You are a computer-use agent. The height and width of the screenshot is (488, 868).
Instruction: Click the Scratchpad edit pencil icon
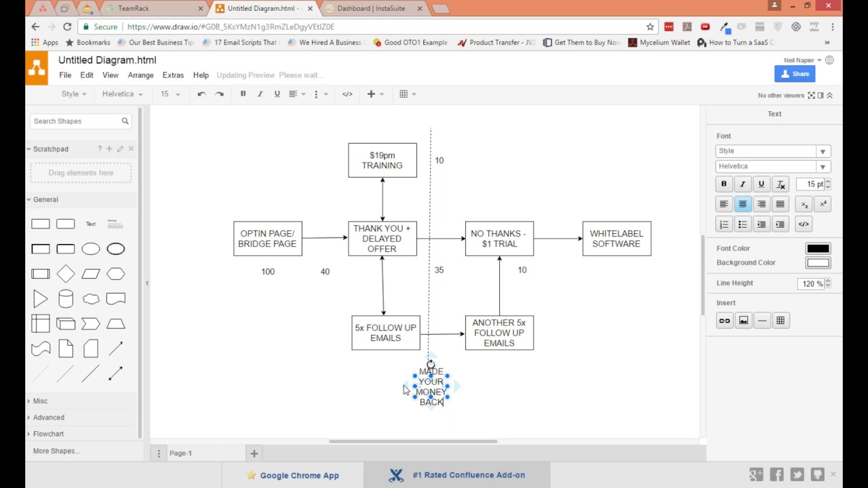coord(120,149)
